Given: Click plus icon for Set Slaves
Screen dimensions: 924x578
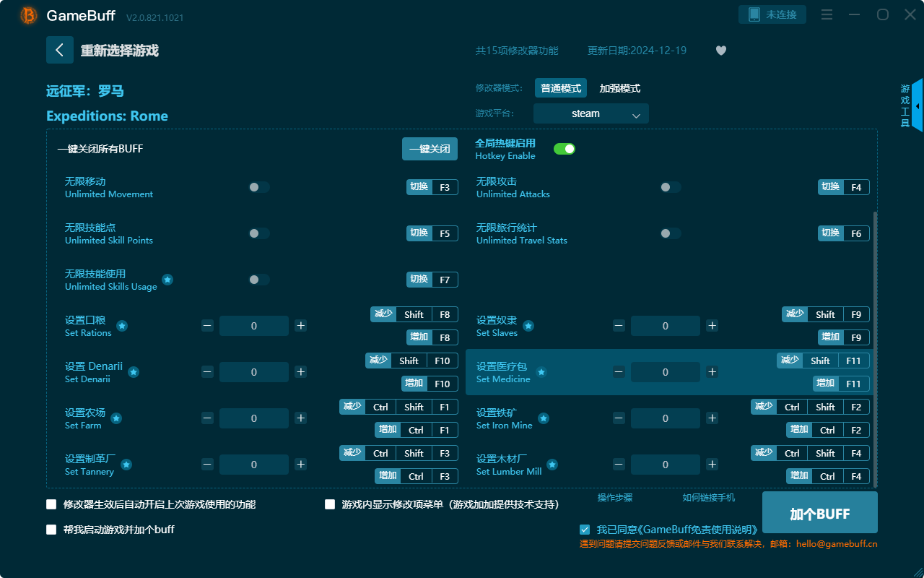Looking at the screenshot, I should (x=712, y=326).
